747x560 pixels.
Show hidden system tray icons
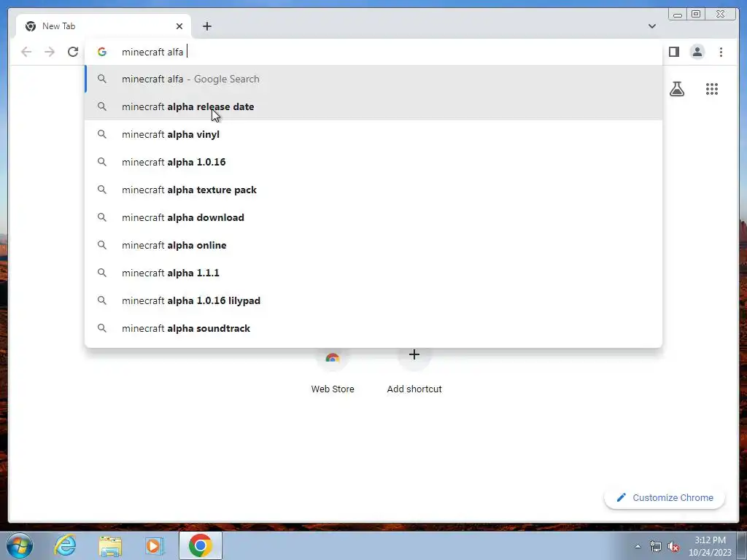pyautogui.click(x=638, y=547)
